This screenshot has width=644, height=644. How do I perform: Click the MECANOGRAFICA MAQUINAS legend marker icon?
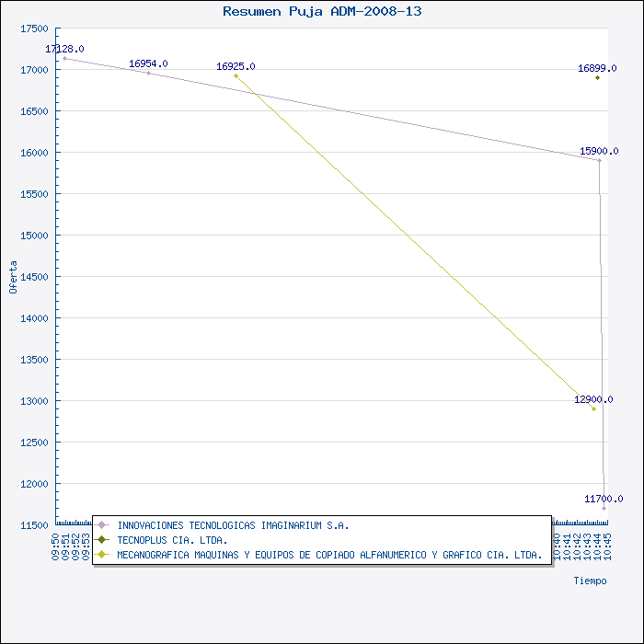102,555
